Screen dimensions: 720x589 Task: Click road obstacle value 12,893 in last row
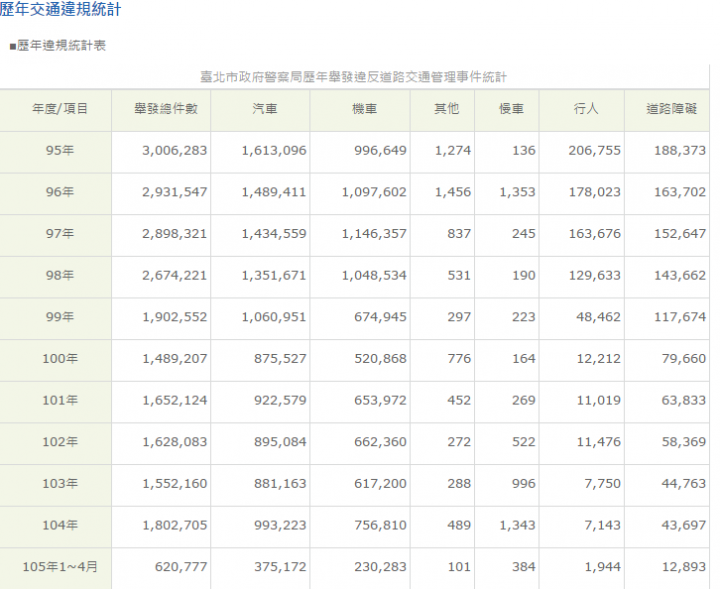point(684,567)
